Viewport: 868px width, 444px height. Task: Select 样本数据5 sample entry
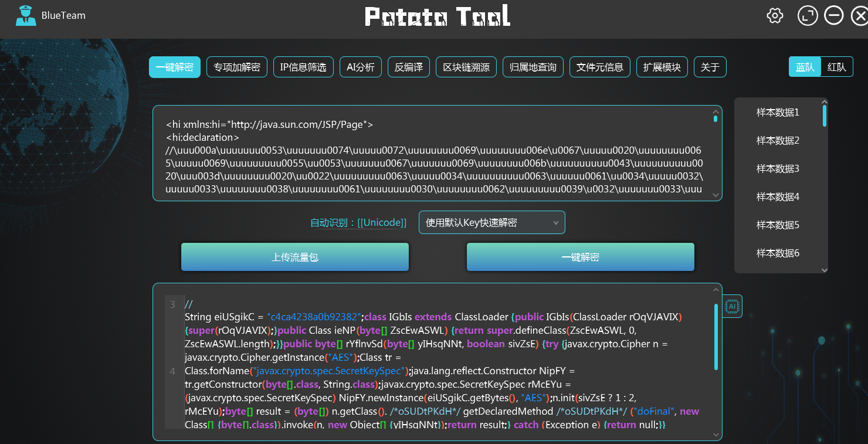click(x=778, y=225)
